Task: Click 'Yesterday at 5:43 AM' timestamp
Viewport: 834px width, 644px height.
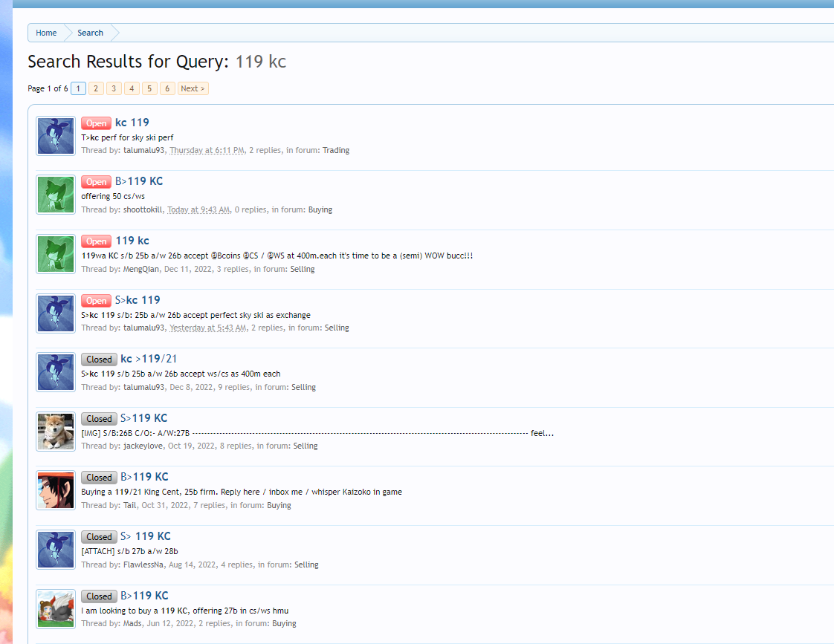Action: (208, 328)
